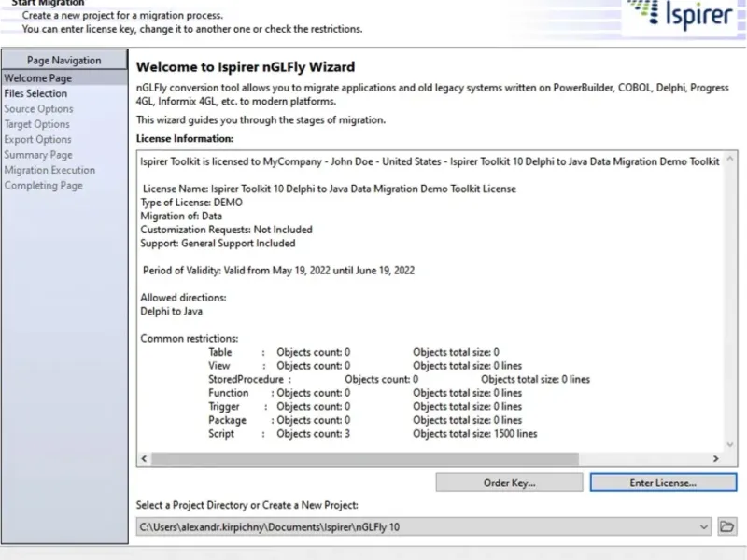Click the 'Allowed directions:' label
The image size is (747, 560).
[183, 298]
